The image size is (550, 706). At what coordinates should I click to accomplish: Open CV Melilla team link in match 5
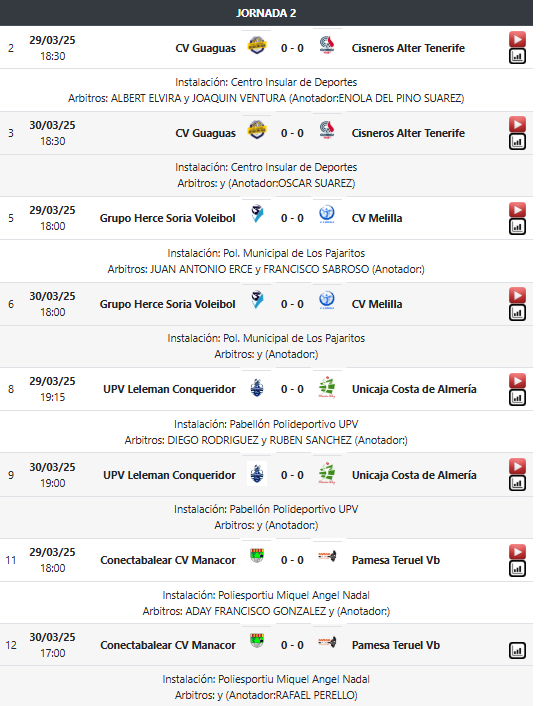tap(377, 218)
